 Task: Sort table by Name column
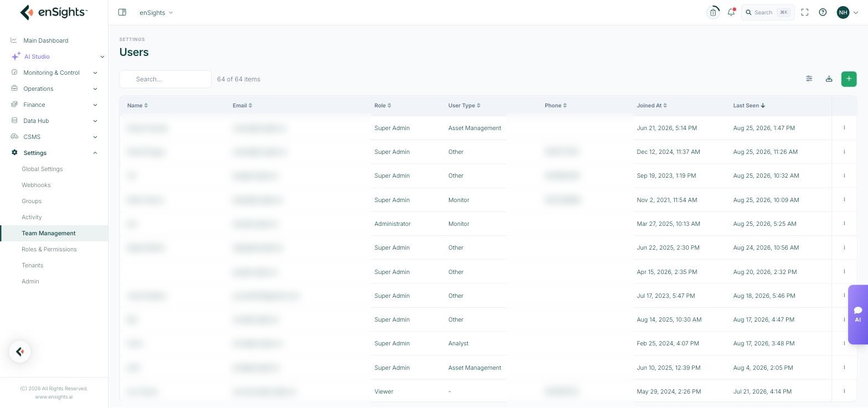(x=137, y=105)
